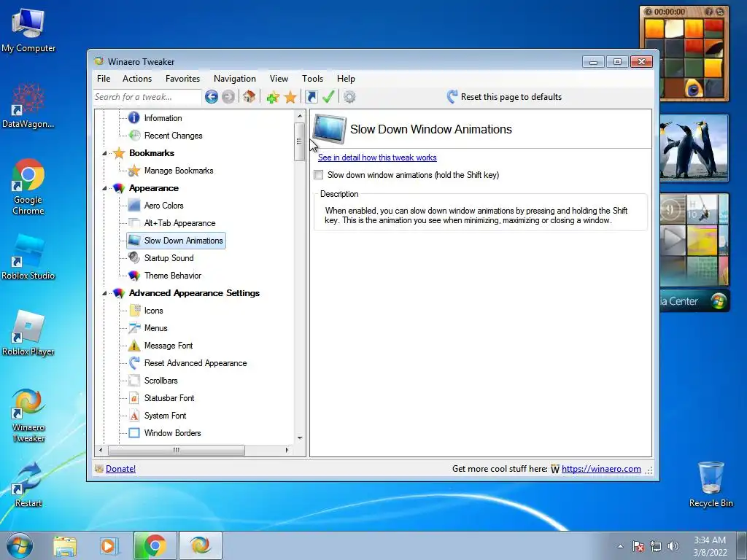The image size is (747, 560).
Task: Select the Roblox Player desktop icon
Action: pyautogui.click(x=28, y=332)
